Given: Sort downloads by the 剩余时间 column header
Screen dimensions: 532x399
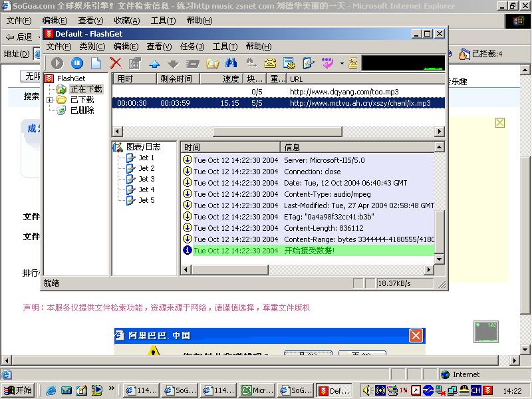Looking at the screenshot, I should click(x=178, y=79).
